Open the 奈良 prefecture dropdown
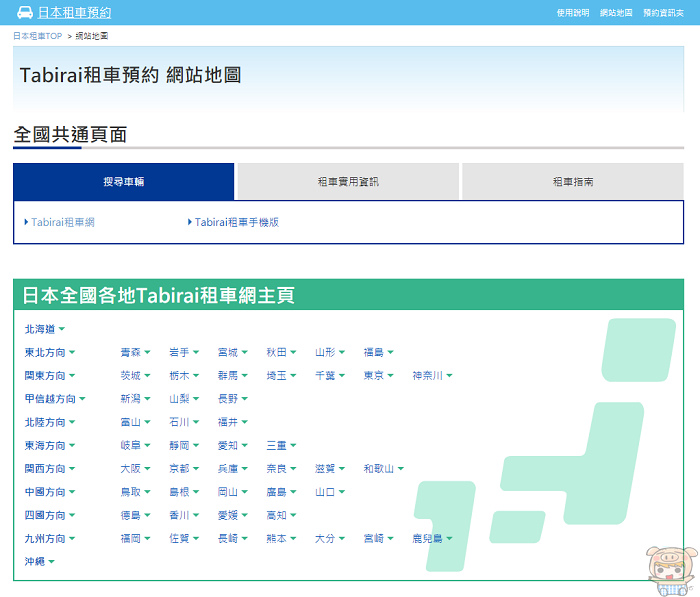The height and width of the screenshot is (597, 700). [281, 468]
